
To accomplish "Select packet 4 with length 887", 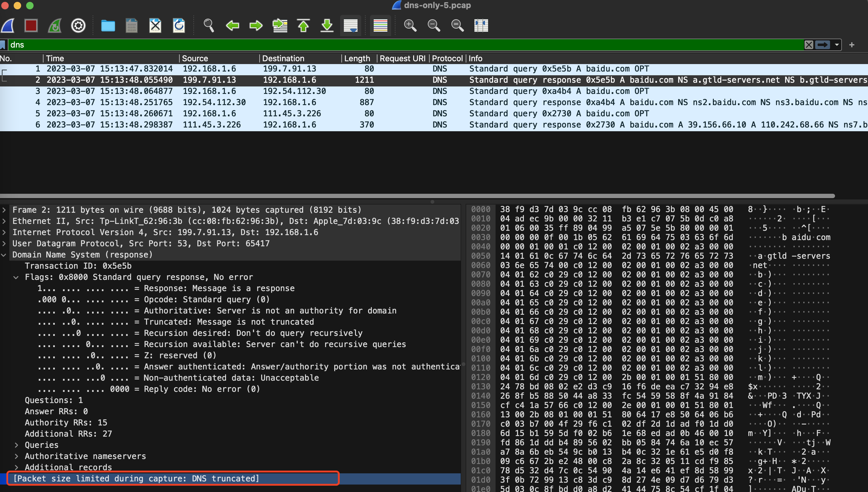I will [x=434, y=102].
